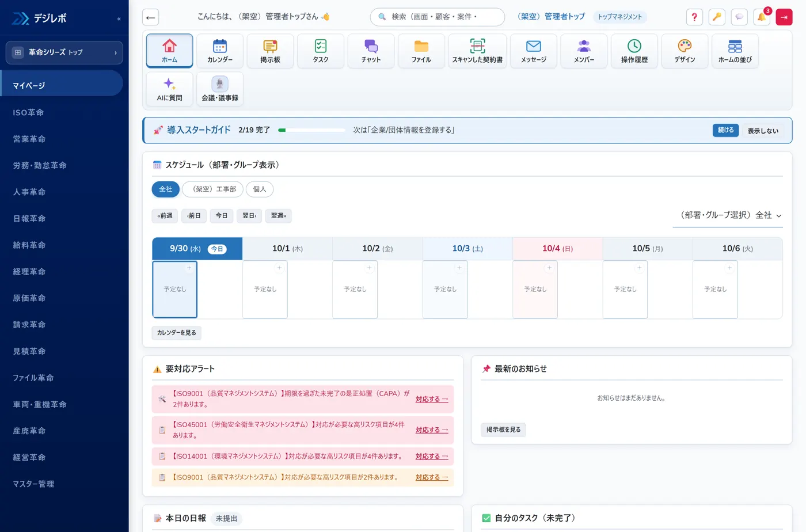Collapse the sidebar with the double chevron
Screen dimensions: 806x532
(x=119, y=18)
